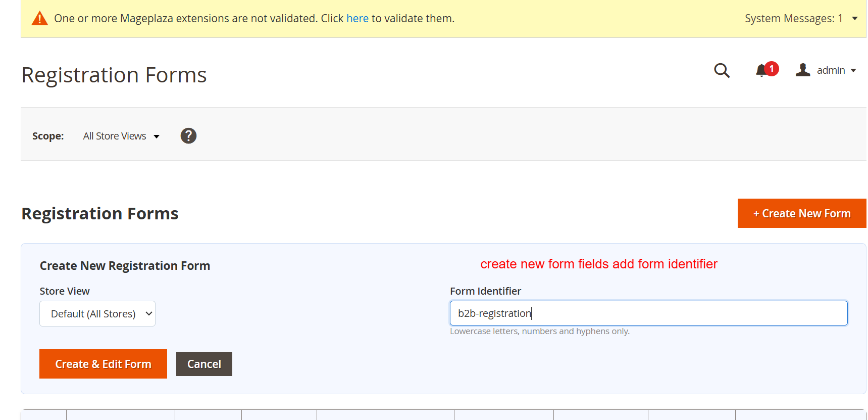This screenshot has width=868, height=420.
Task: Click the admin user avatar icon
Action: (x=803, y=70)
